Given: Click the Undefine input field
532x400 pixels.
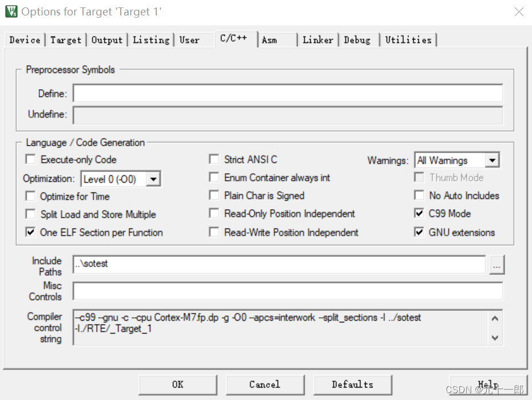Looking at the screenshot, I should pyautogui.click(x=288, y=115).
